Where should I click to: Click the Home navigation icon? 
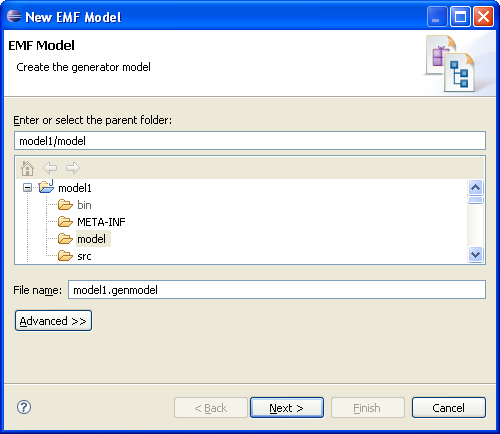[x=27, y=168]
